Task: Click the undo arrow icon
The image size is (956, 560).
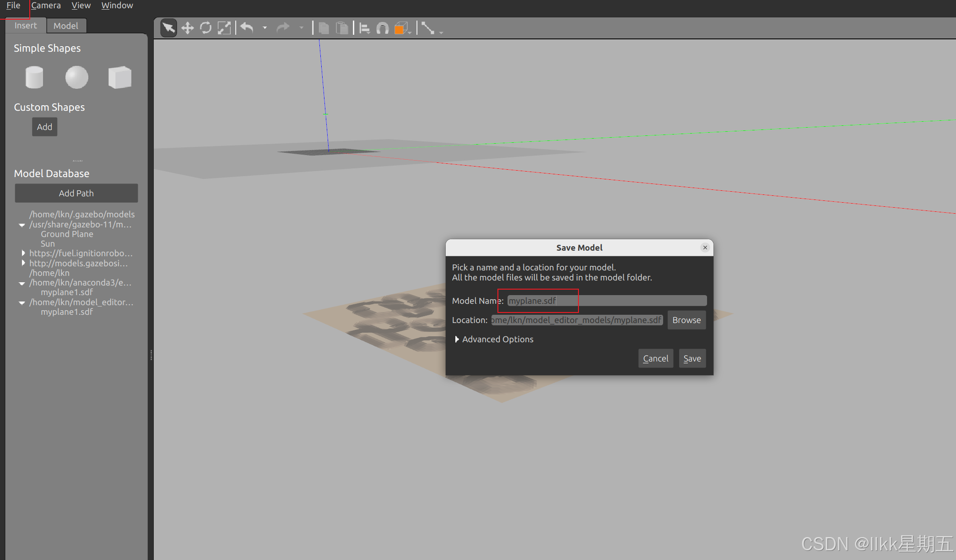Action: [247, 28]
